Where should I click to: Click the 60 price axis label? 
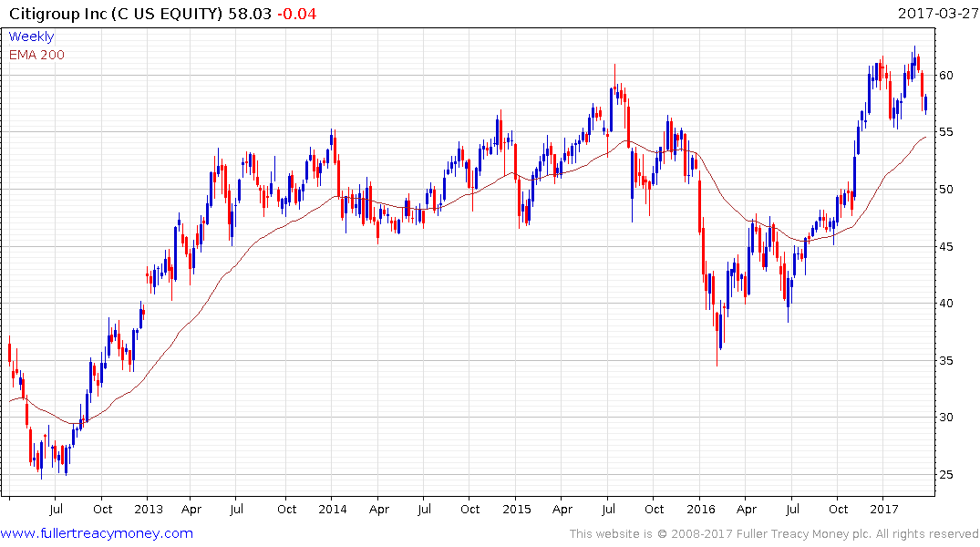tap(946, 75)
